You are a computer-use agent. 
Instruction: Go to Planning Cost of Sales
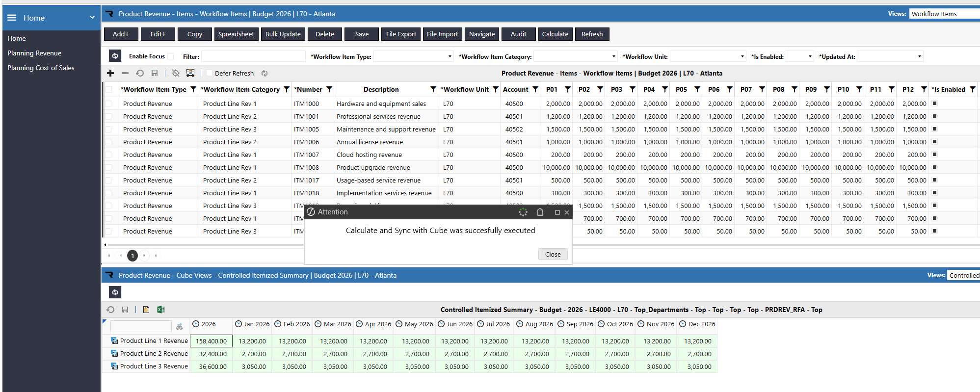click(41, 68)
